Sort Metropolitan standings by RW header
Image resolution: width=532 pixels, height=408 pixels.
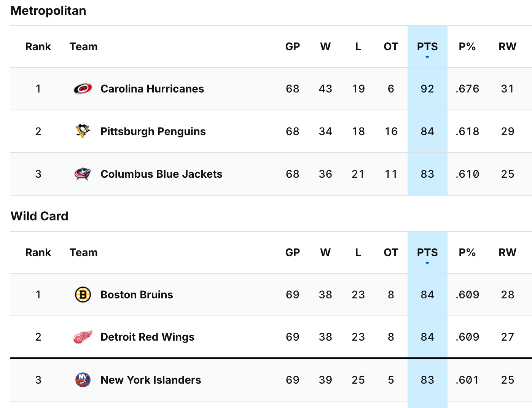[507, 47]
